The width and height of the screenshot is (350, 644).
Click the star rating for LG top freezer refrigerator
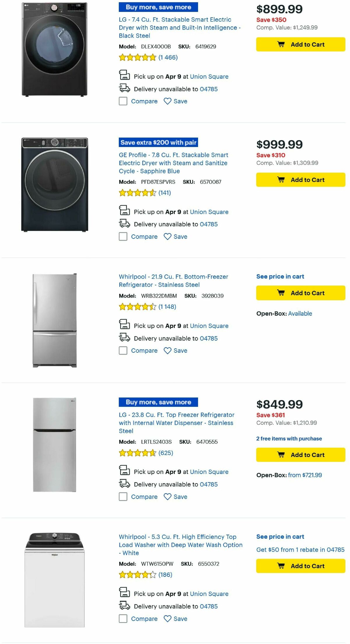137,453
